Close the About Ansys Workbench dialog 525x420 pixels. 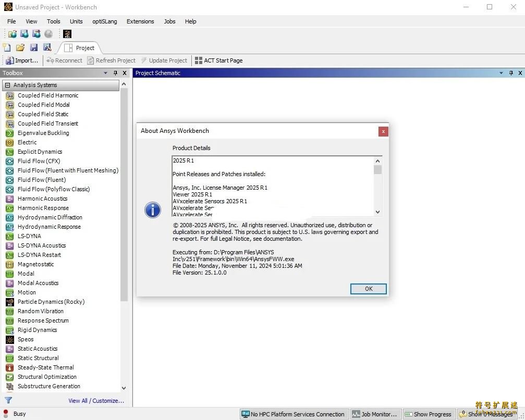click(x=383, y=131)
